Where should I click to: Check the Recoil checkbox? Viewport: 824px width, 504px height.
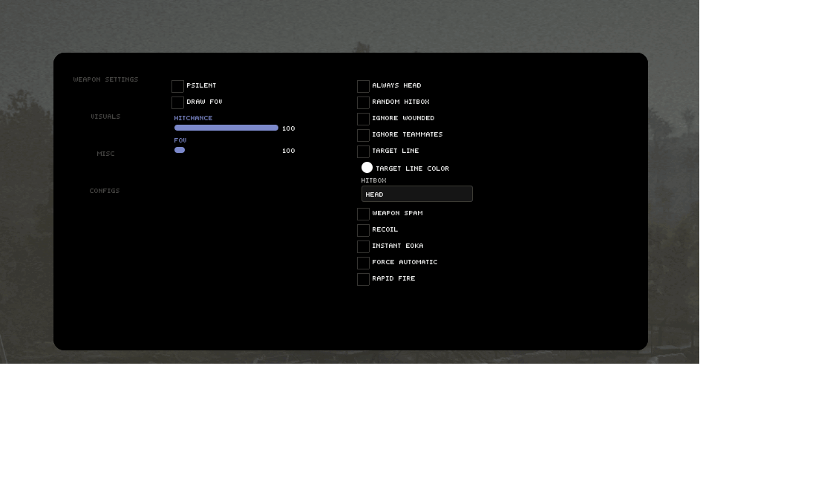(363, 230)
